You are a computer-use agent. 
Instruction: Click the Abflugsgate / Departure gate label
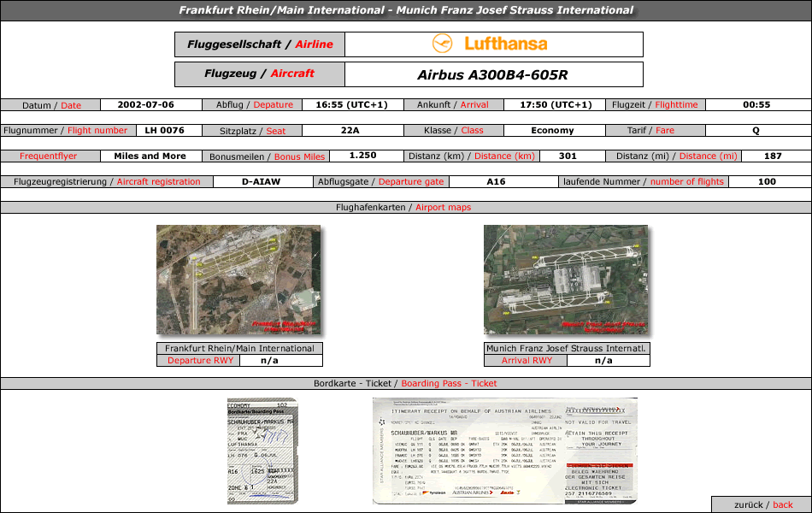coord(381,182)
